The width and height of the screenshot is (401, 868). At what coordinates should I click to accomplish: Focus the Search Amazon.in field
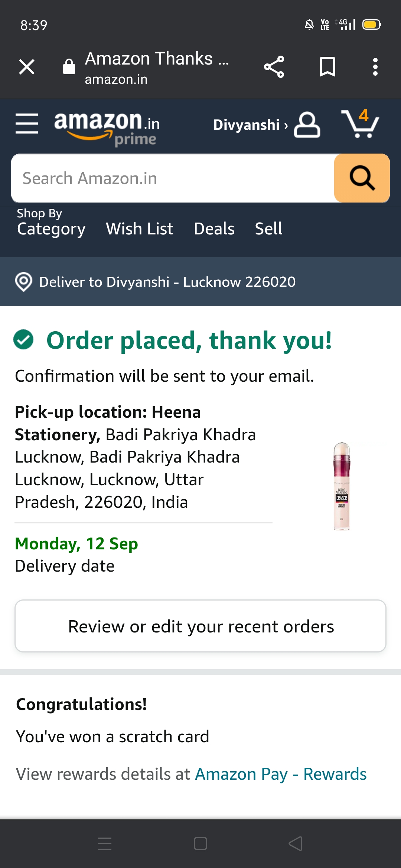(173, 178)
